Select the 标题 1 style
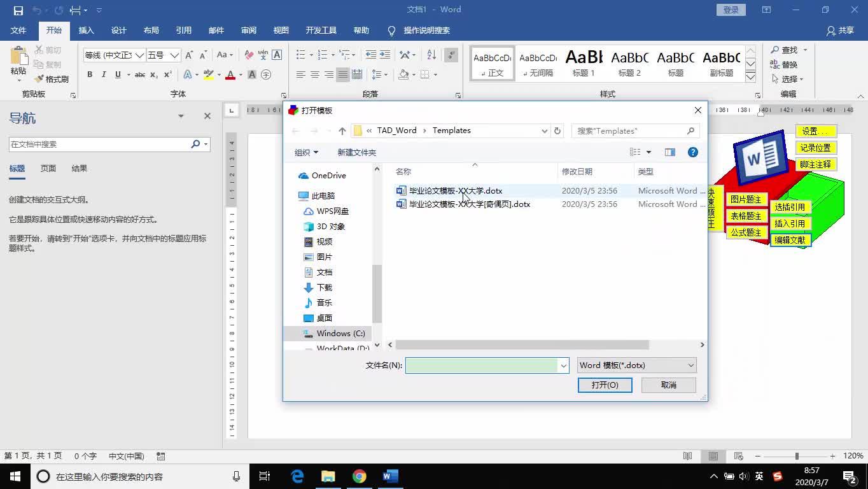868x489 pixels. pos(584,63)
